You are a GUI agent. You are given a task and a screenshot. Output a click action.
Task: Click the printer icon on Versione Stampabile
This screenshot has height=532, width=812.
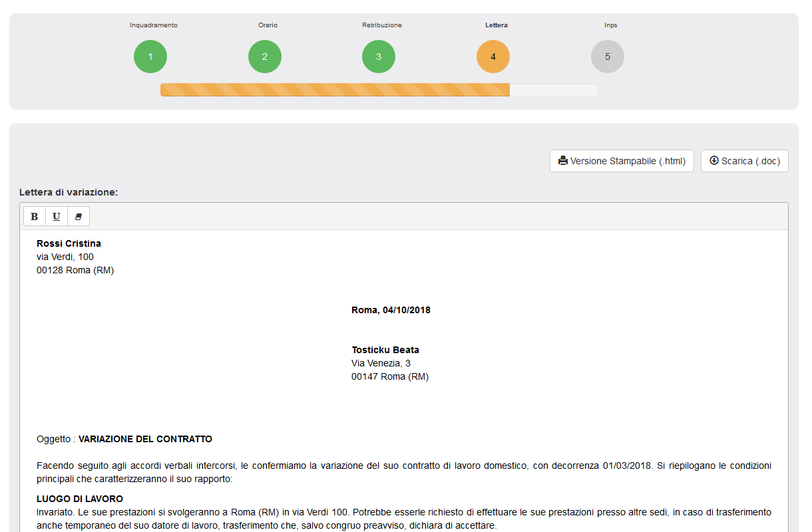coord(563,160)
